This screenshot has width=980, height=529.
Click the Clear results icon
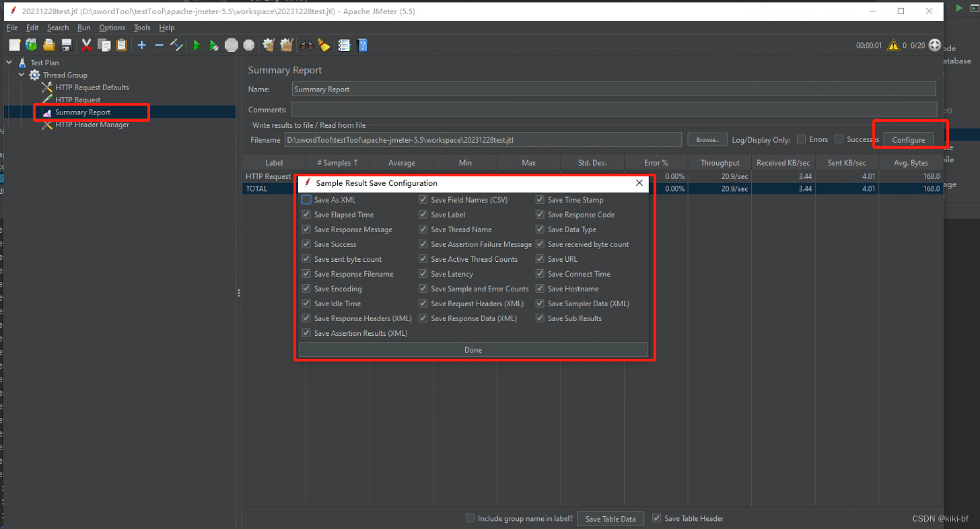[269, 45]
